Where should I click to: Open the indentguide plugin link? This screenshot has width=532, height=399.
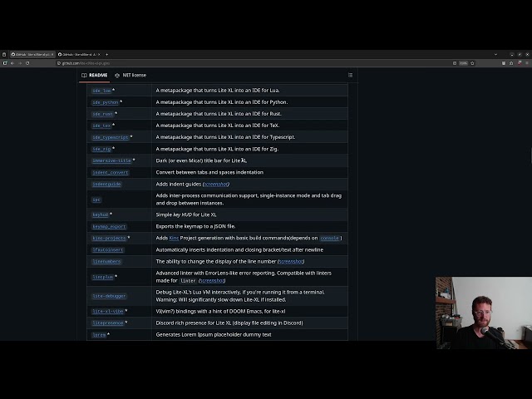[x=107, y=185]
